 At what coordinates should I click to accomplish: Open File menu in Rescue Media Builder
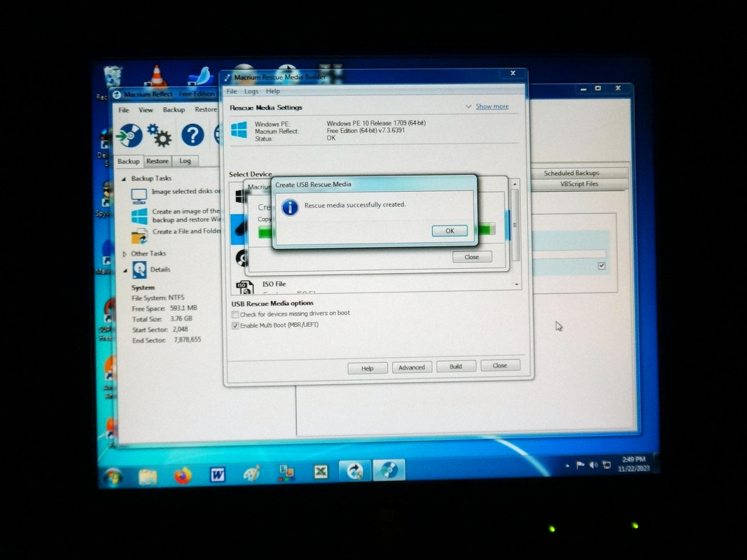232,91
